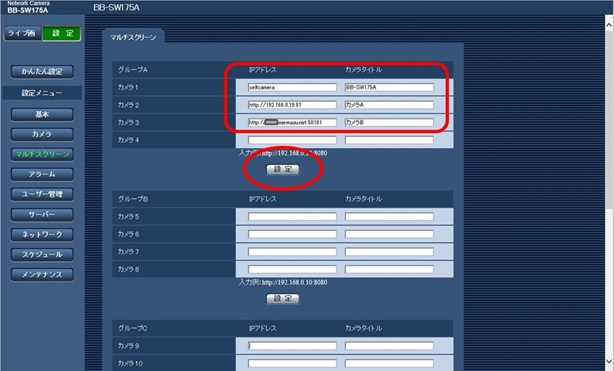The width and height of the screenshot is (614, 371).
Task: Click カメラ4 IP address field
Action: [x=292, y=140]
